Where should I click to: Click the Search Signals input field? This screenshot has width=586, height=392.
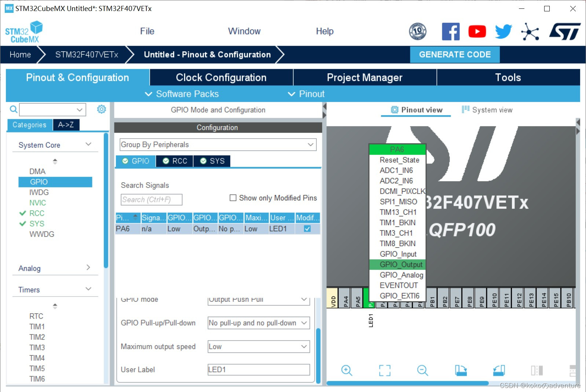151,199
